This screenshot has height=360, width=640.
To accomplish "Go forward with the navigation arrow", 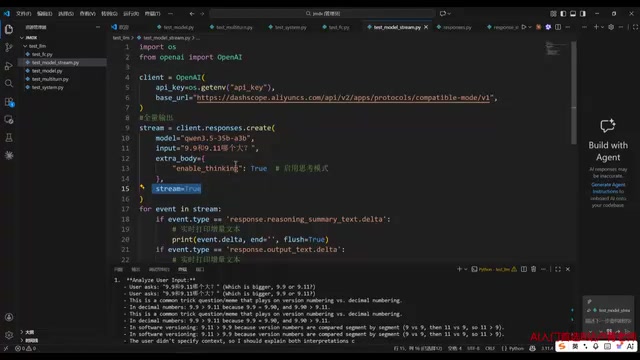I will point(202,13).
